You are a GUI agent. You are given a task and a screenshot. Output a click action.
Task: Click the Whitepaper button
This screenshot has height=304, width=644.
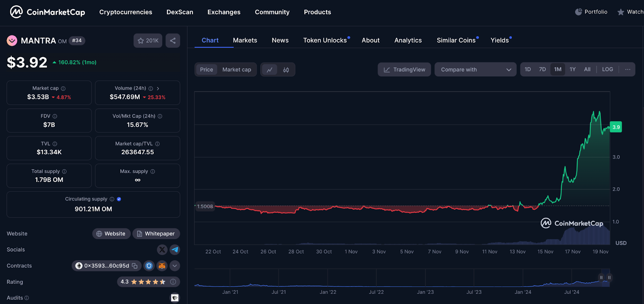156,234
